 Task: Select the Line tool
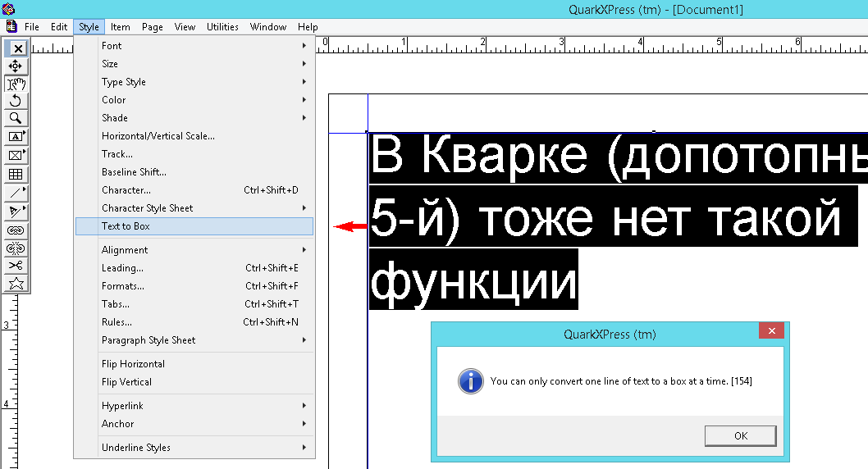click(16, 193)
